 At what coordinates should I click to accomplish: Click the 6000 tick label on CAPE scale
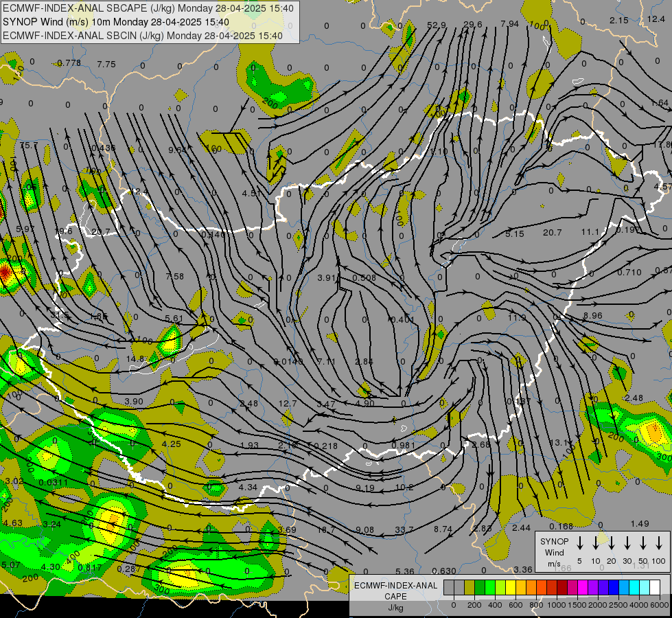click(x=659, y=605)
